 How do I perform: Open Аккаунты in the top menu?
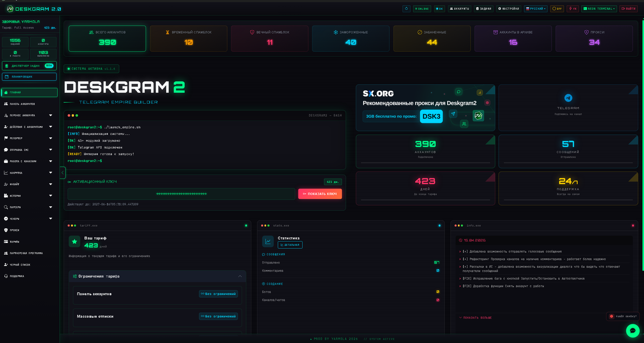(x=460, y=9)
